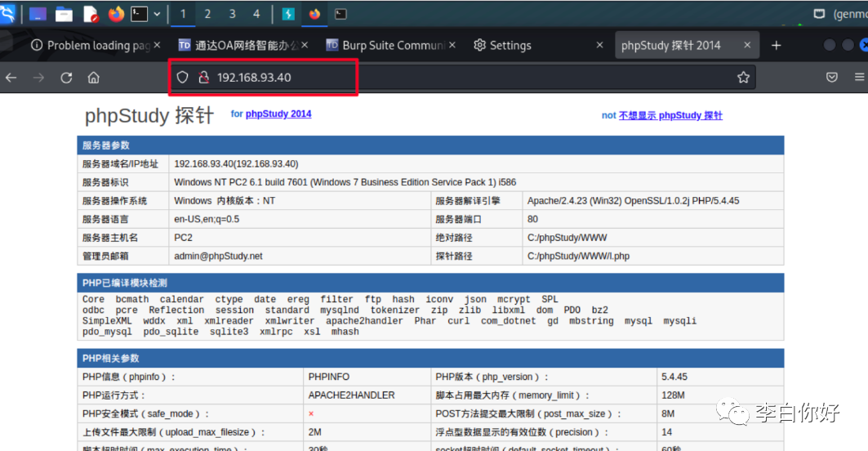The image size is (868, 451).
Task: Switch to the Burp Suite Community tab
Action: (x=388, y=45)
